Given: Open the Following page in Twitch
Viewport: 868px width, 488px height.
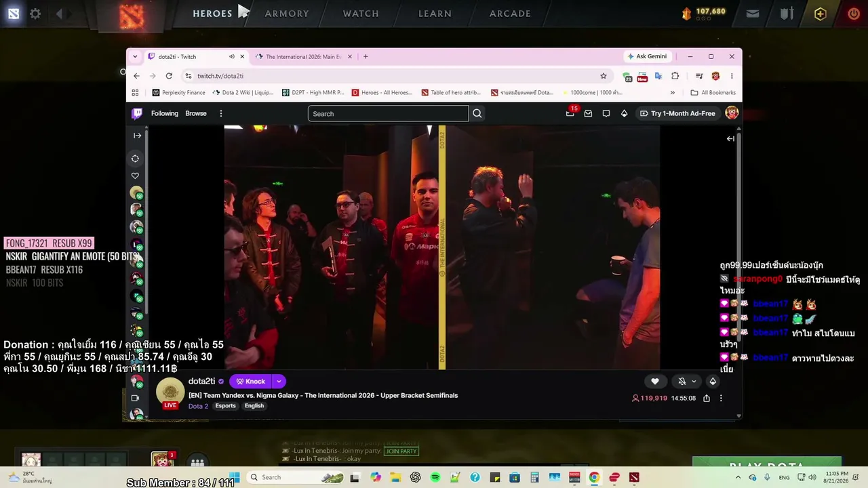Looking at the screenshot, I should pyautogui.click(x=165, y=113).
